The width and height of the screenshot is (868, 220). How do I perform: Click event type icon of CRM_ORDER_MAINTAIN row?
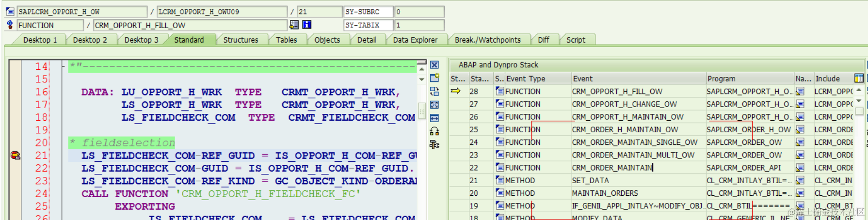click(499, 167)
